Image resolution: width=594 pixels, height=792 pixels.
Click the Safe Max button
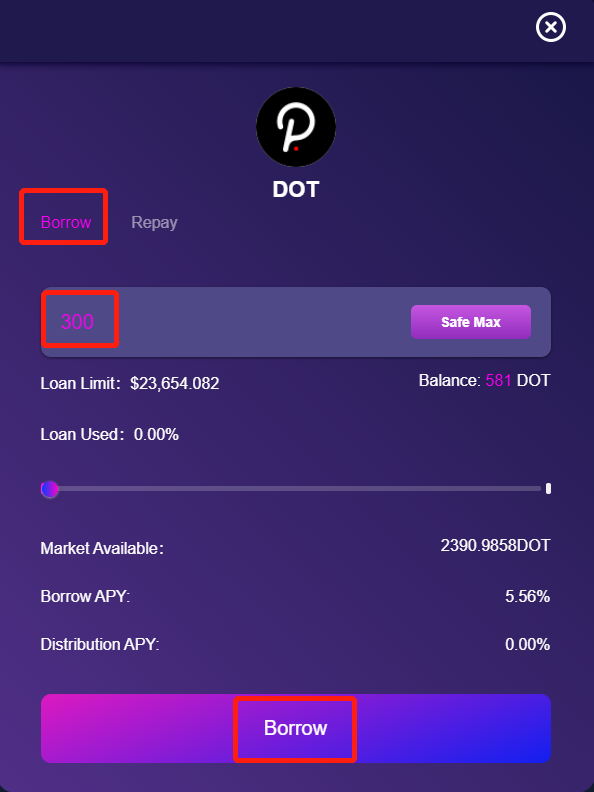point(471,322)
